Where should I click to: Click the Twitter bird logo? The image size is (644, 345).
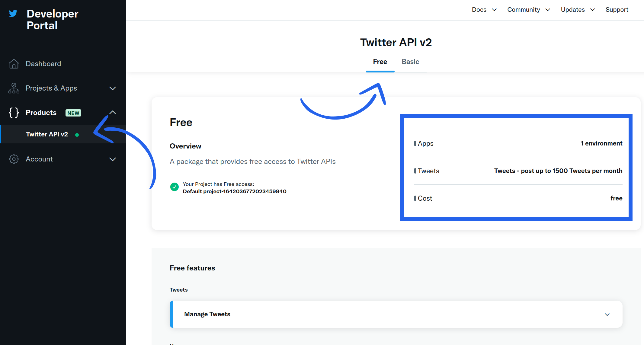click(13, 14)
